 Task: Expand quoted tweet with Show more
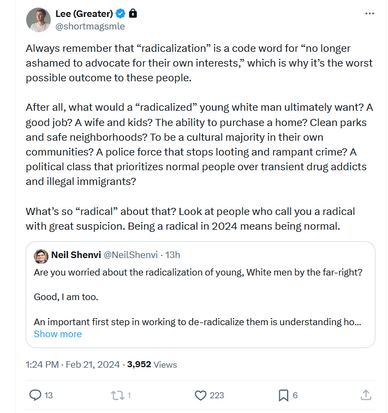[58, 334]
